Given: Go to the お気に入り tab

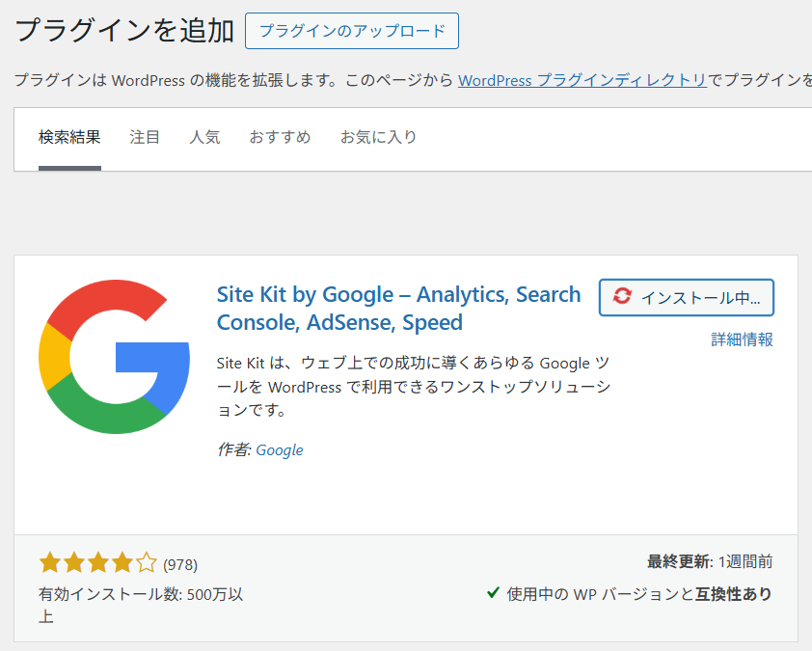Looking at the screenshot, I should pos(378,137).
